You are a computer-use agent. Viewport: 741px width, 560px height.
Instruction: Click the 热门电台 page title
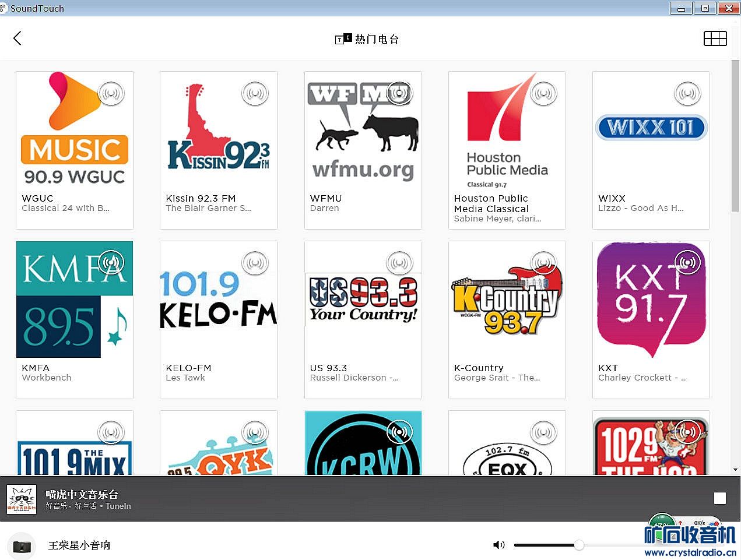click(x=377, y=39)
